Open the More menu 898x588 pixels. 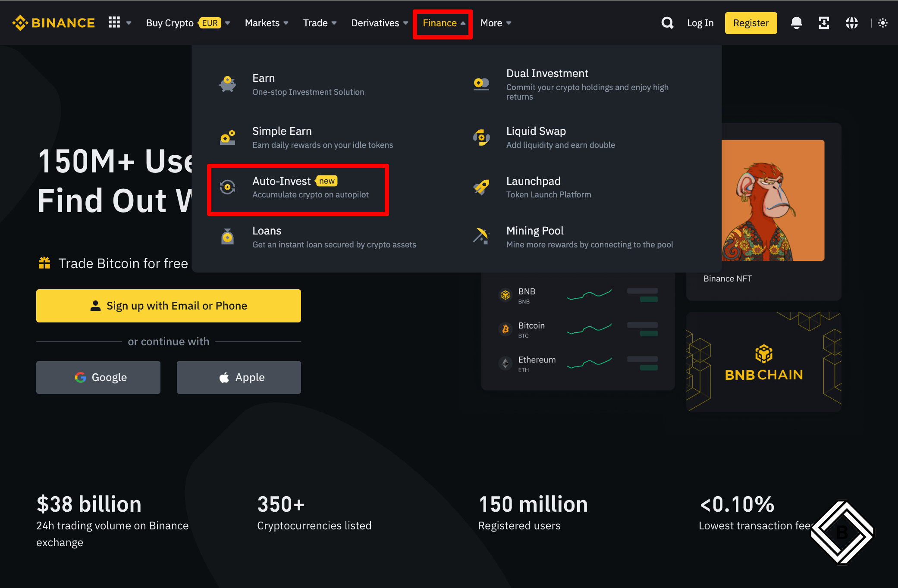[496, 23]
